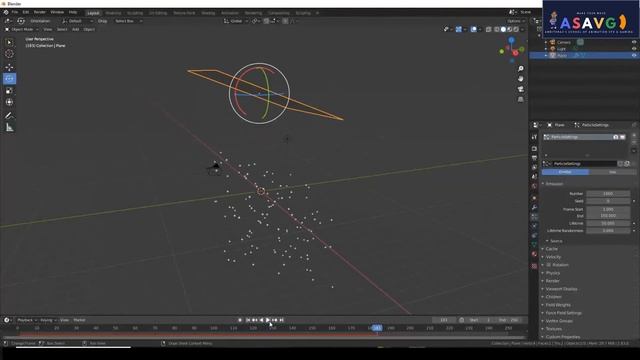This screenshot has height=360, width=640.
Task: Click the emission Number field
Action: [x=608, y=193]
